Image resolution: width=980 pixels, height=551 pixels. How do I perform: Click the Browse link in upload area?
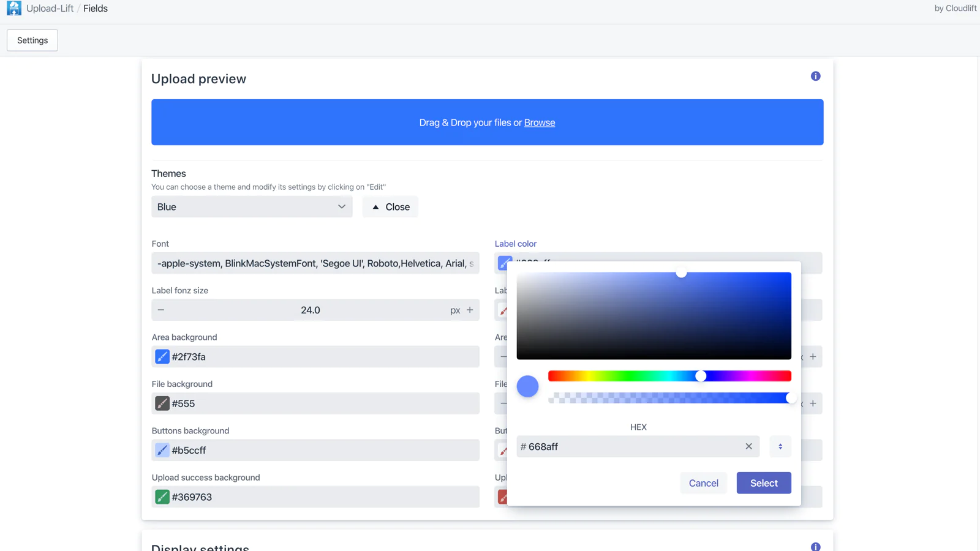(x=539, y=122)
